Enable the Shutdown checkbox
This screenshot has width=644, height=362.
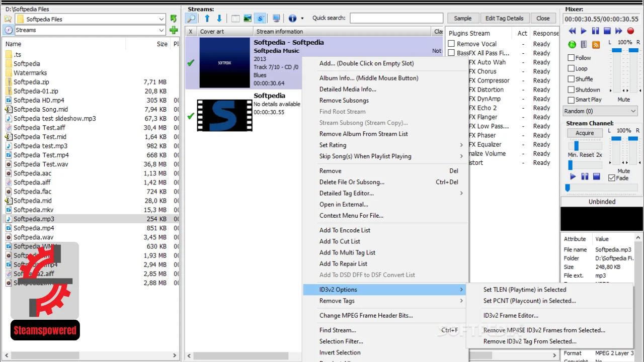pyautogui.click(x=571, y=89)
